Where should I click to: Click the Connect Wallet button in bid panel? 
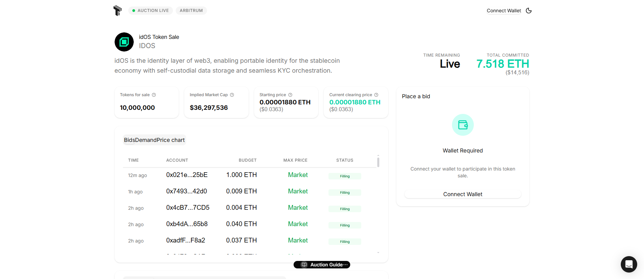tap(463, 194)
